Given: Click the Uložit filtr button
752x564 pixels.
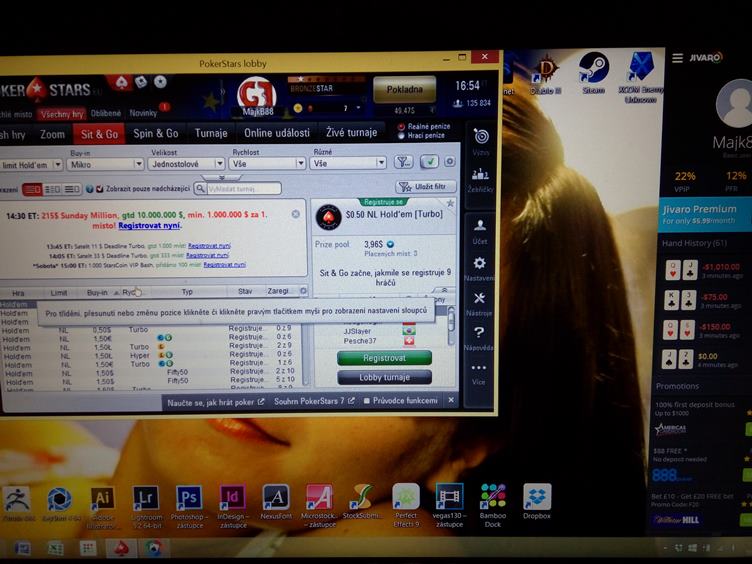Looking at the screenshot, I should click(x=426, y=187).
